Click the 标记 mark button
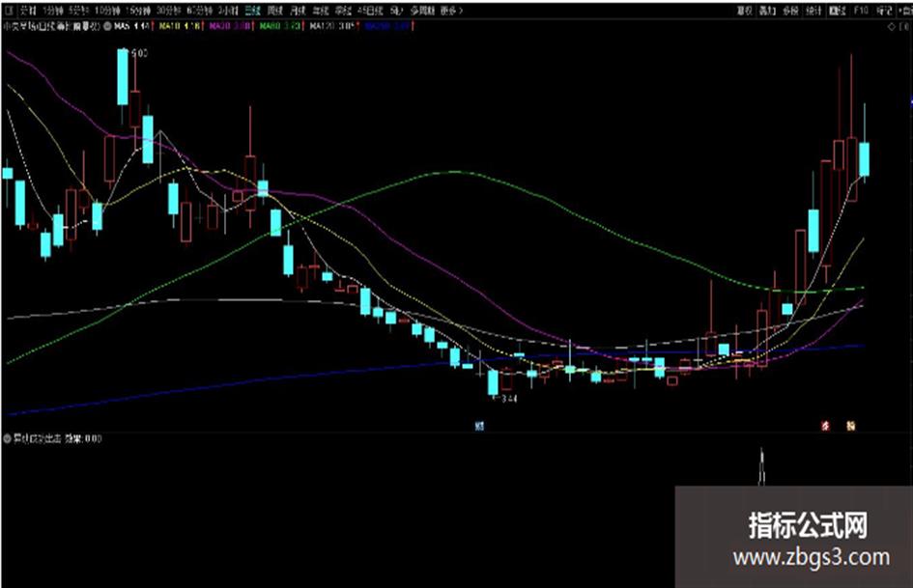Image resolution: width=913 pixels, height=588 pixels. (884, 11)
